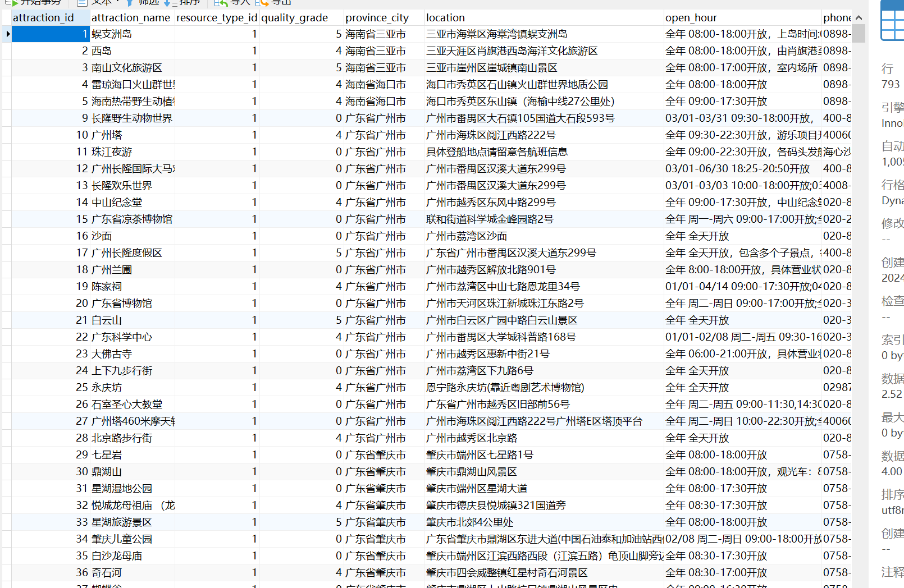
Task: Click location cell '三亚市海棠区海棠湾镇蜈支洲岛'
Action: pyautogui.click(x=544, y=34)
